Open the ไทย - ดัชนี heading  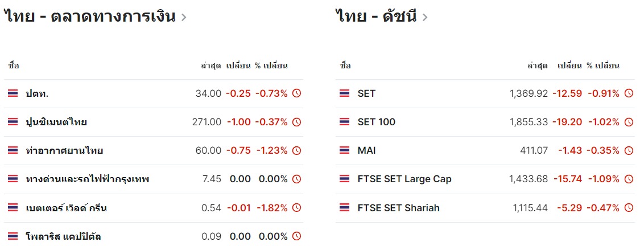(376, 17)
